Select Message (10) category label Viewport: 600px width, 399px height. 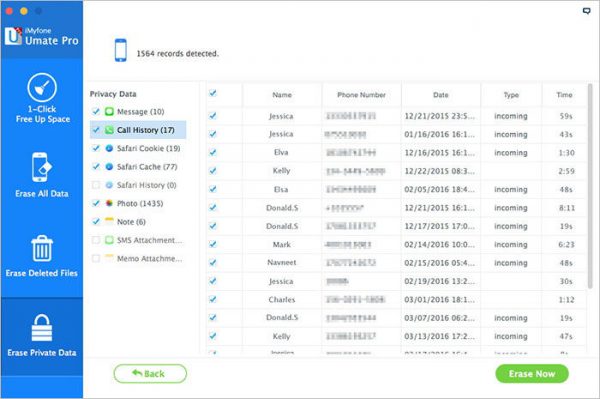point(140,112)
